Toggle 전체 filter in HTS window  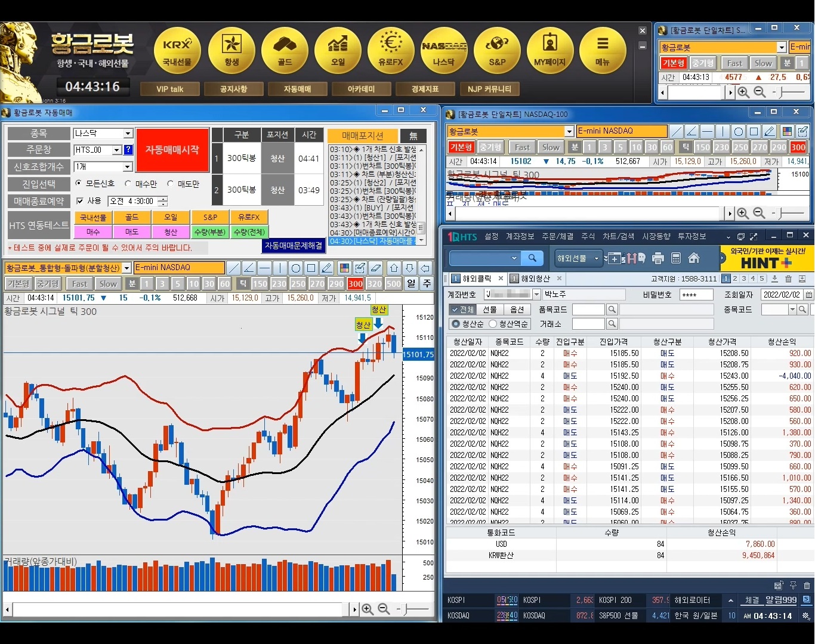(462, 309)
